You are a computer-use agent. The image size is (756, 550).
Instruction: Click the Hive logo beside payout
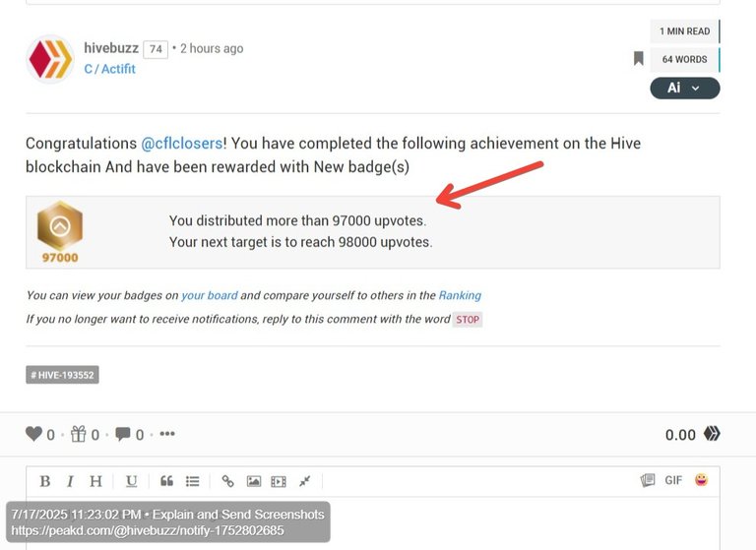click(x=712, y=433)
